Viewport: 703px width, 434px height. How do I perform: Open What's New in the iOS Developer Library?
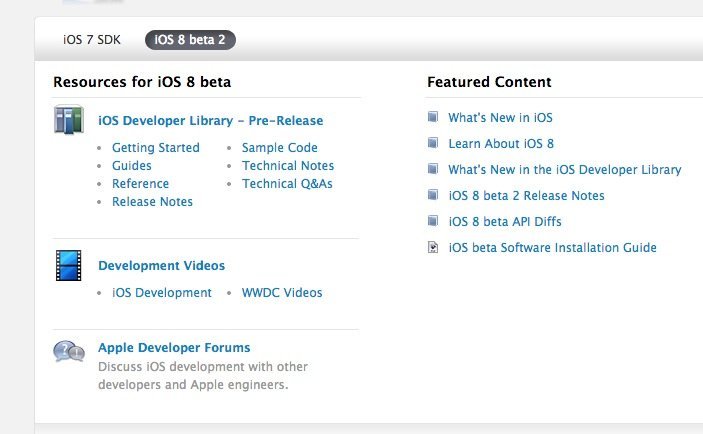[564, 170]
